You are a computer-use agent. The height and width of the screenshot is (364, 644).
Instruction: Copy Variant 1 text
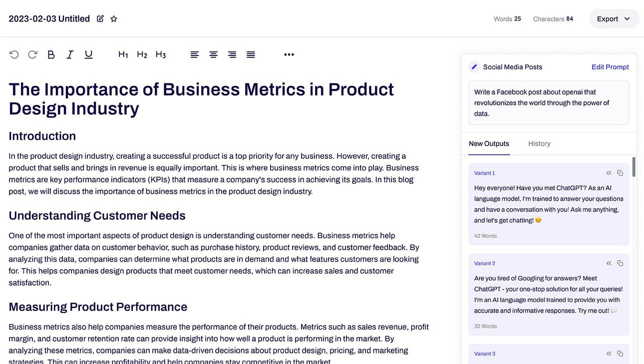[620, 173]
